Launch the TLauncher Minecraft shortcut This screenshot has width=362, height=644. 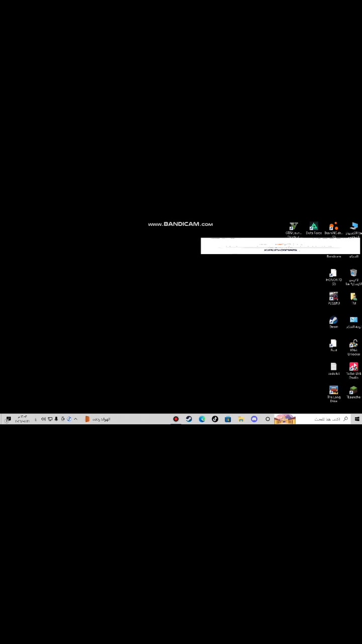(x=353, y=392)
